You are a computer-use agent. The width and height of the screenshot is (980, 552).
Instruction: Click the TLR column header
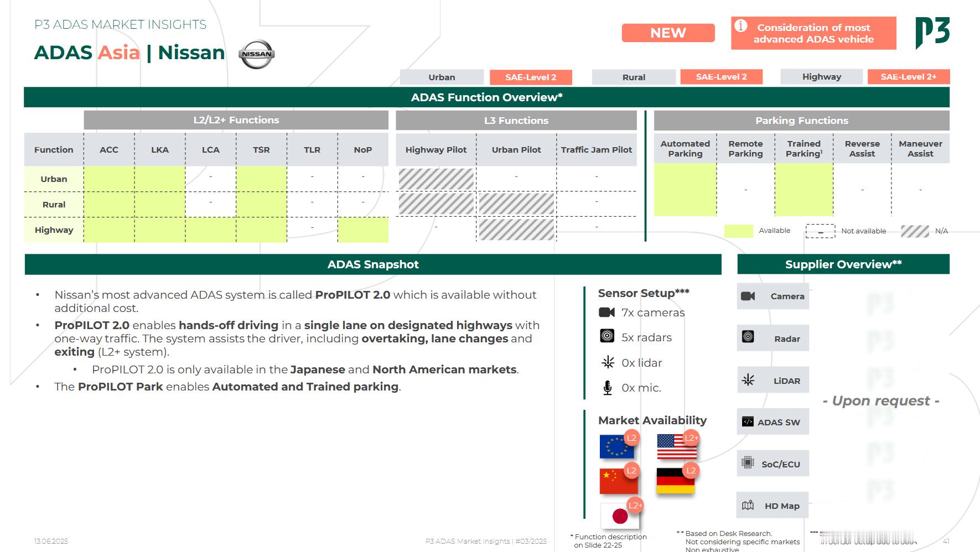[x=312, y=149]
